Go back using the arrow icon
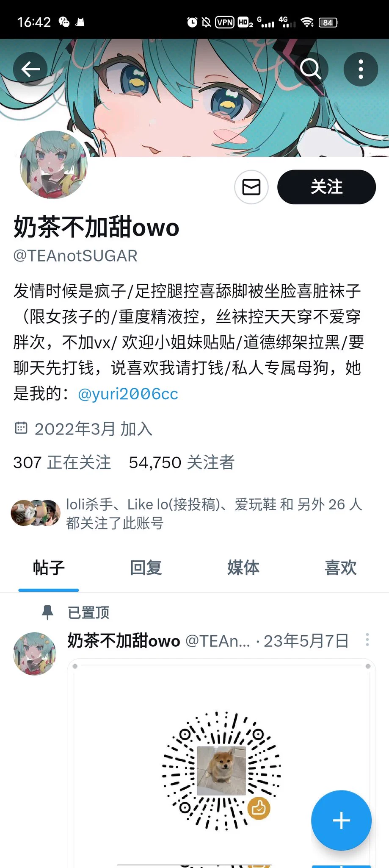 [x=30, y=69]
